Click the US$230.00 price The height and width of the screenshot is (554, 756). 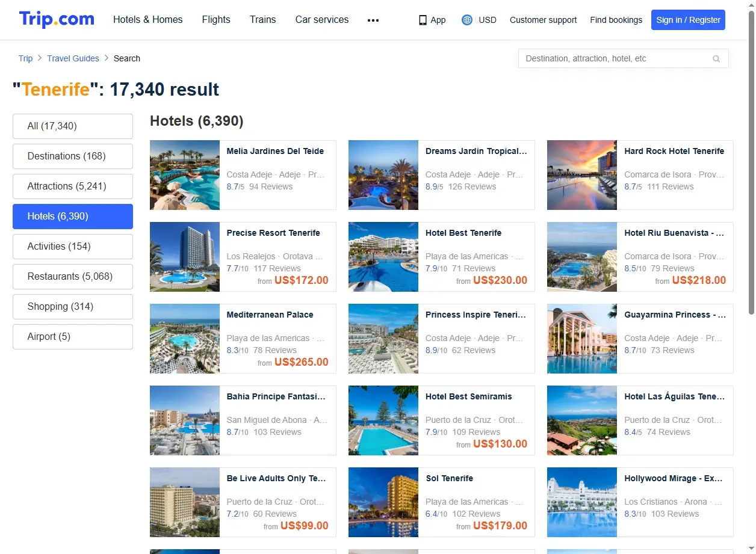point(500,280)
